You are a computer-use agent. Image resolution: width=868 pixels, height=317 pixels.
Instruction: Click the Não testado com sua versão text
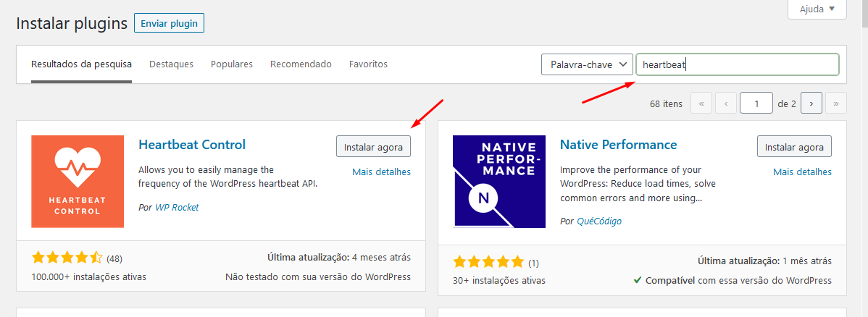(318, 276)
